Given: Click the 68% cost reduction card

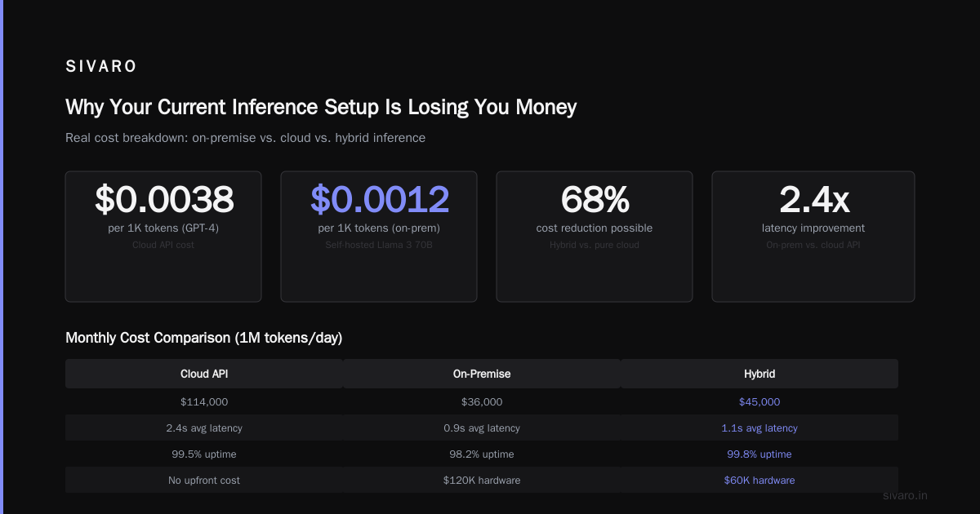Looking at the screenshot, I should pyautogui.click(x=595, y=237).
